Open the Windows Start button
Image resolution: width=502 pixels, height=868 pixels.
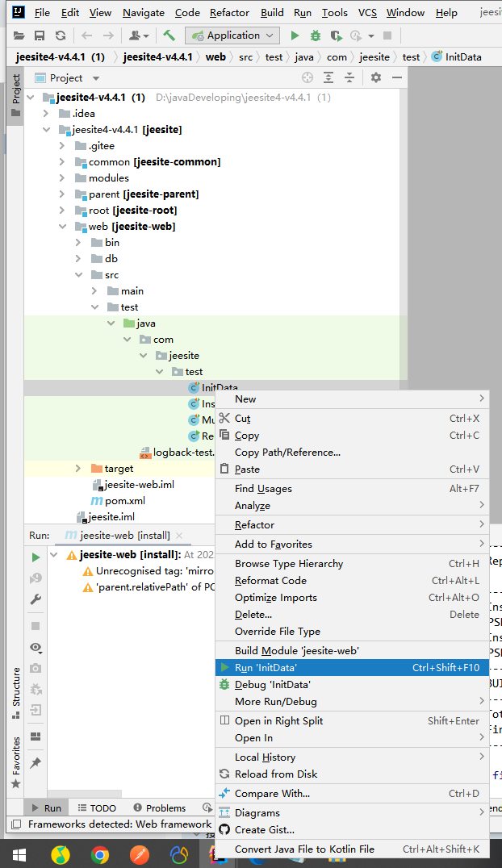coord(19,855)
